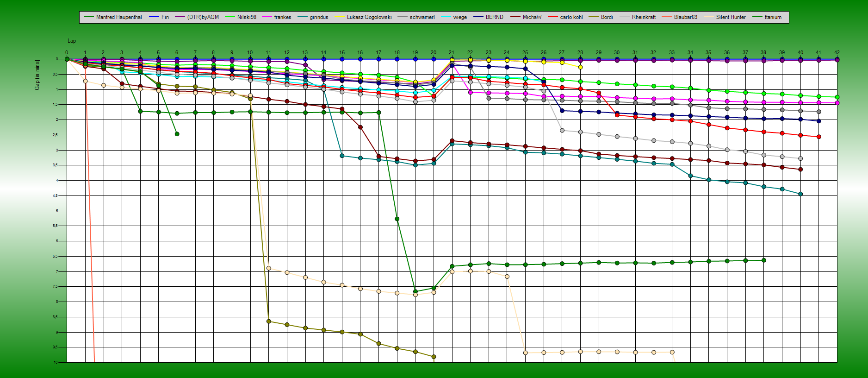Click MichaW dark red point at lap 16
868x378 pixels.
click(360, 127)
